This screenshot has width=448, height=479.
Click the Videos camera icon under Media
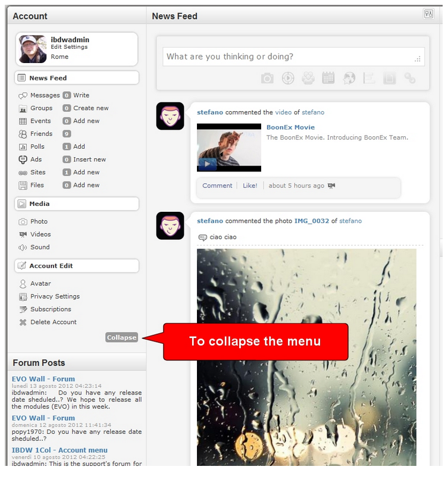[x=23, y=234]
